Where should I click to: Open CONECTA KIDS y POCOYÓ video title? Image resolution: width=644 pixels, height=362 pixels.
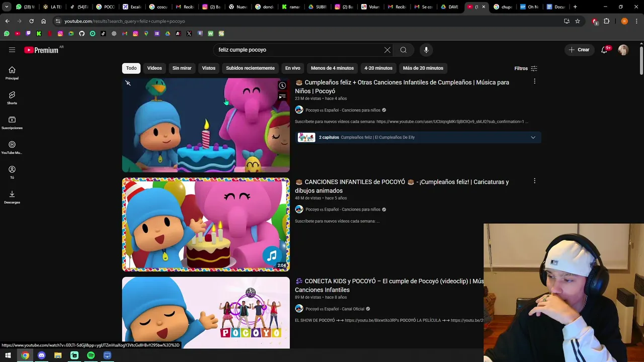coord(389,286)
